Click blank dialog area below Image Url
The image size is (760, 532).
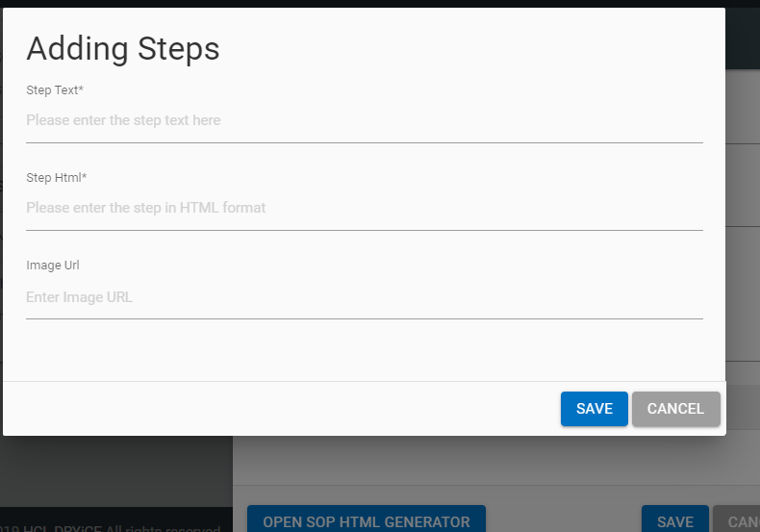364,348
